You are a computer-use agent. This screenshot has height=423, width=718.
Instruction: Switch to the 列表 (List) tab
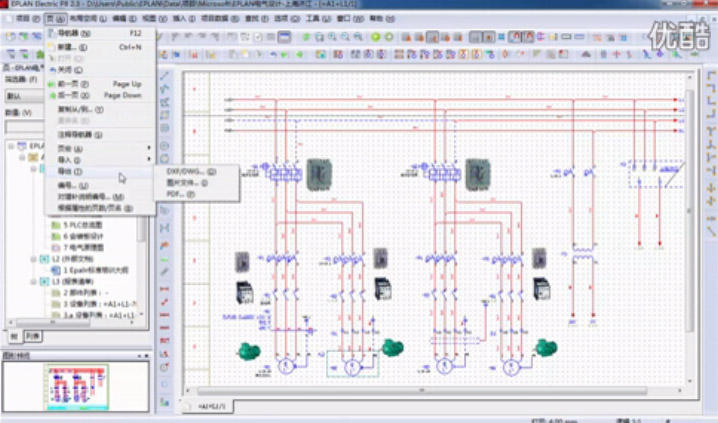click(x=33, y=336)
